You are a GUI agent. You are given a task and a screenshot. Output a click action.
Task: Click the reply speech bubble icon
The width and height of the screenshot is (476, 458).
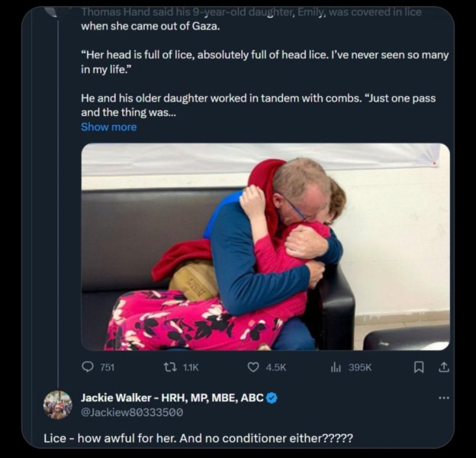click(88, 367)
